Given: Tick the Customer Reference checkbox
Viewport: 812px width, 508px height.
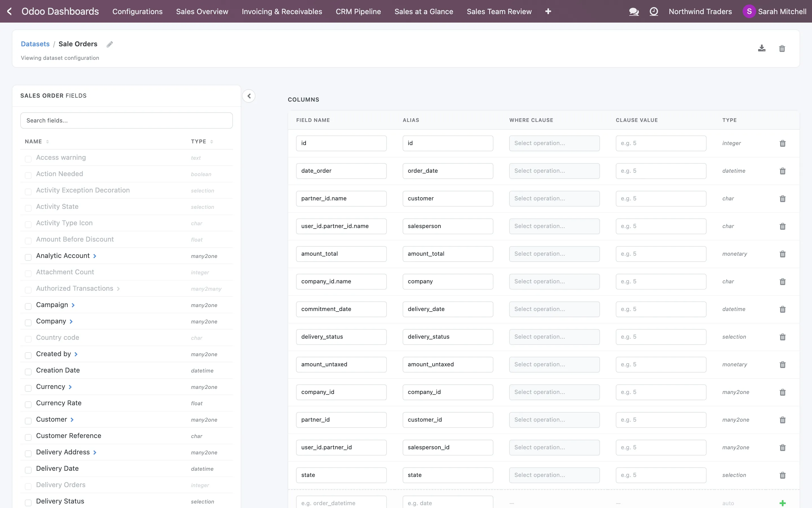Looking at the screenshot, I should [28, 437].
